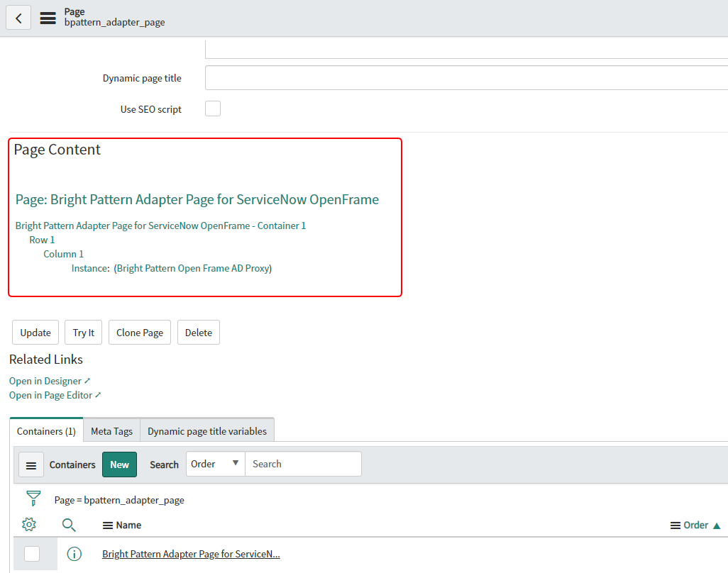The image size is (728, 573).
Task: Open the Containers list hamburger menu
Action: 31,465
